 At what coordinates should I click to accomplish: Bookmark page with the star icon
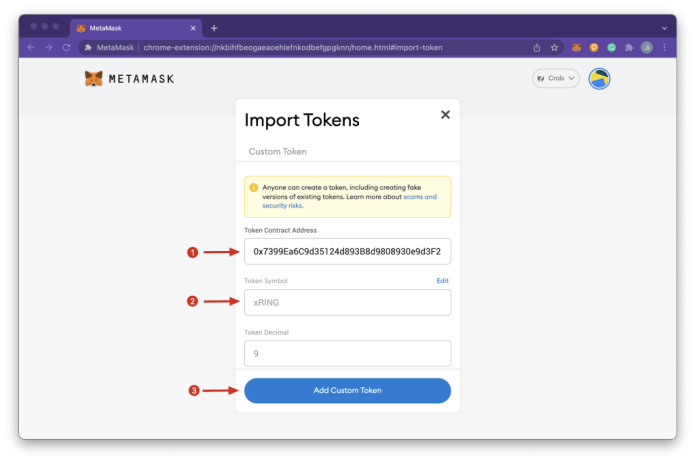tap(554, 47)
